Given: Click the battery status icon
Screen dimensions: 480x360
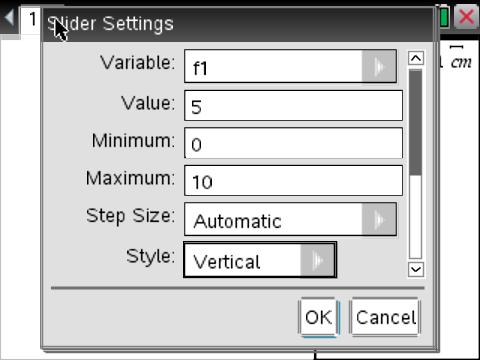Looking at the screenshot, I should tap(444, 17).
